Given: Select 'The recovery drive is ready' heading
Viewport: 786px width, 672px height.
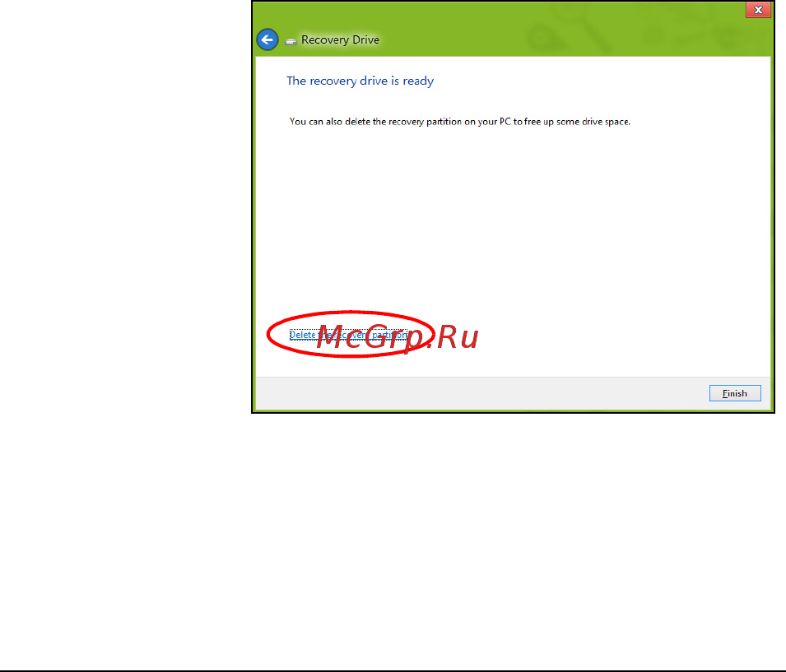Looking at the screenshot, I should click(360, 81).
